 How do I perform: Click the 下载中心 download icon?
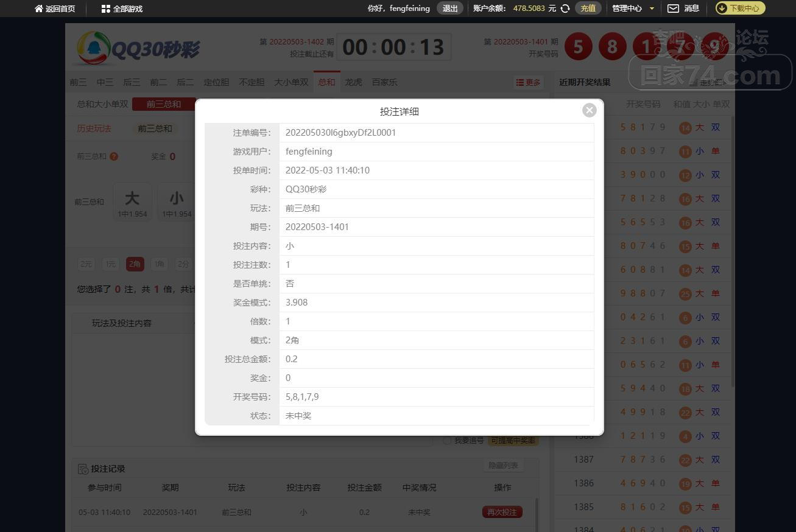click(722, 9)
